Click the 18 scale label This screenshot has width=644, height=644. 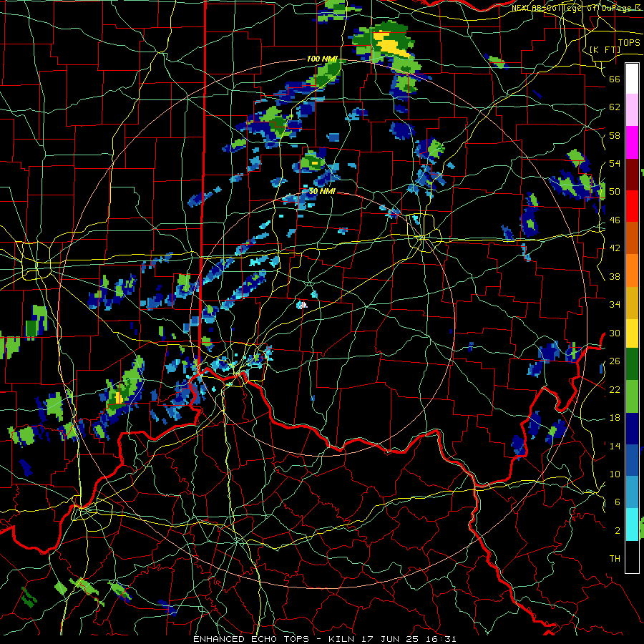click(615, 418)
